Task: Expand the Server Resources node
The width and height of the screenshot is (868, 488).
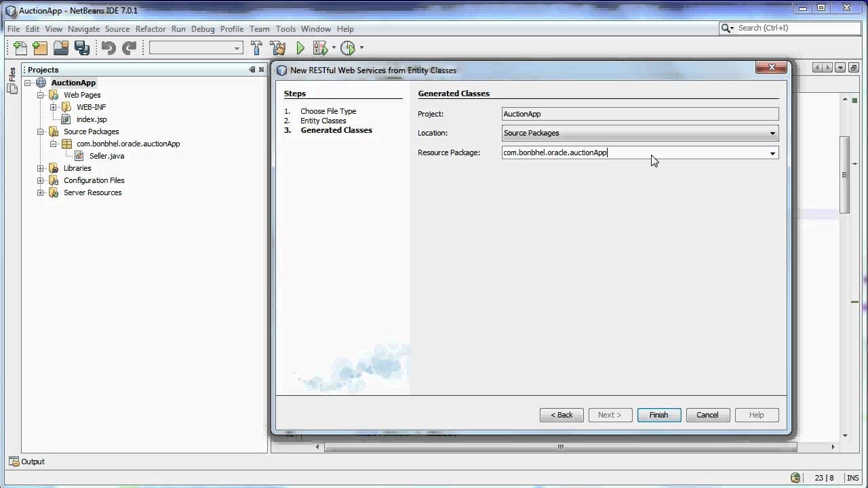Action: coord(41,192)
